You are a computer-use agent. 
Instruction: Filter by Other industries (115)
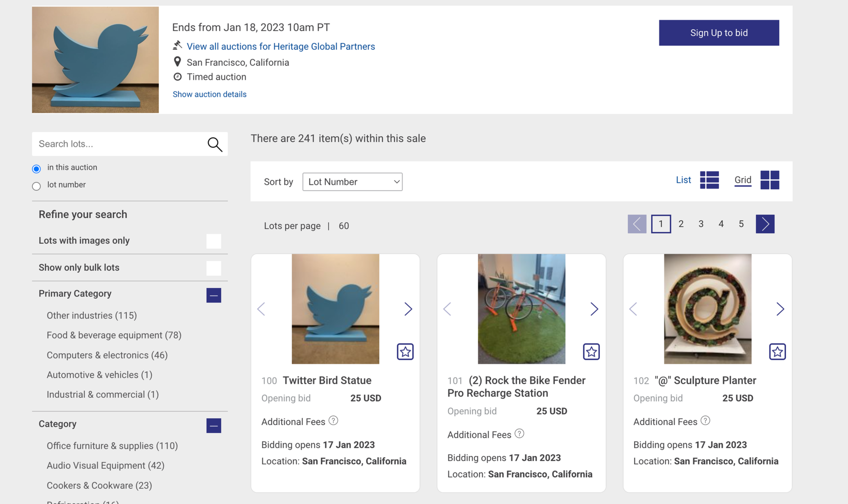pos(92,315)
